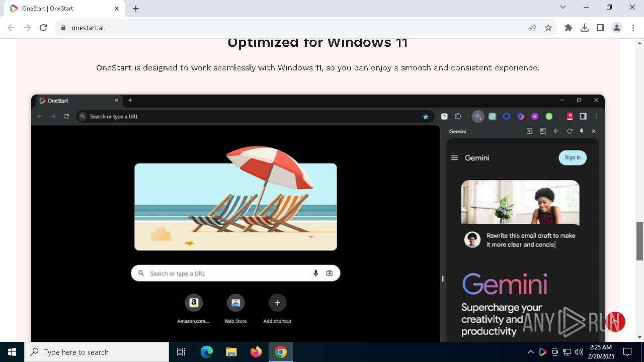The width and height of the screenshot is (644, 362).
Task: Click the back arrow in the Gemini panel header
Action: tap(556, 131)
